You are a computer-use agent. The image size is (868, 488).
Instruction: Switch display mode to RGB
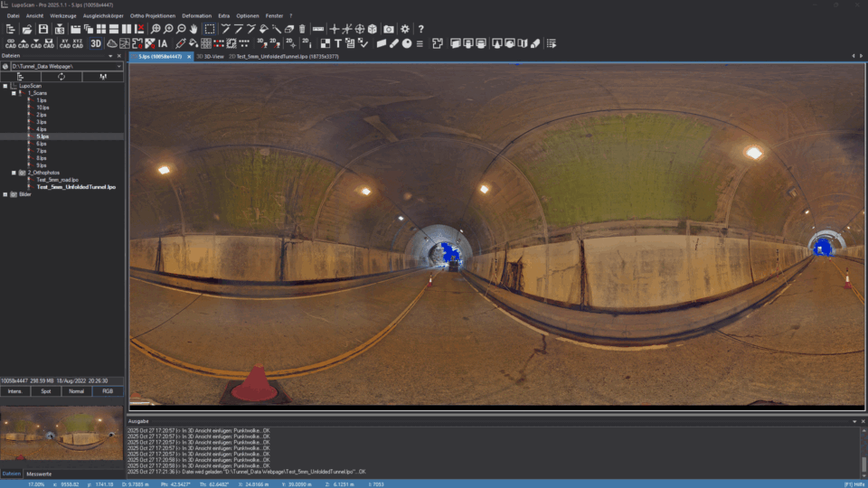point(107,391)
